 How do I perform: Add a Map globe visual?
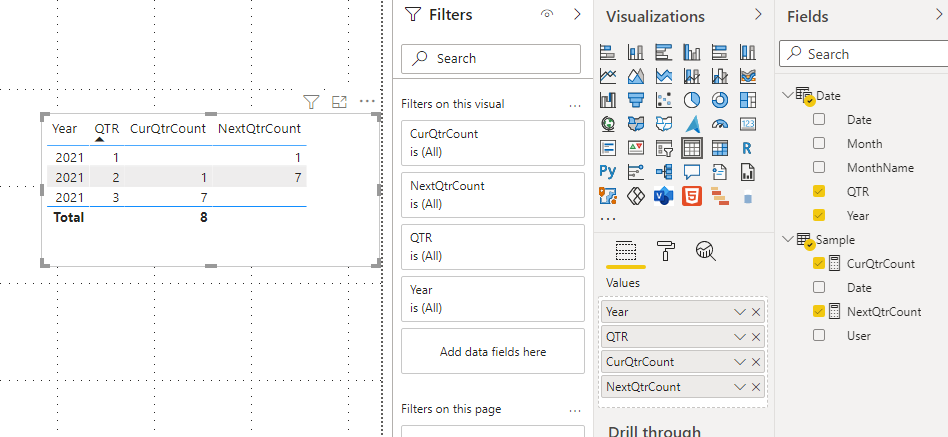tap(608, 124)
